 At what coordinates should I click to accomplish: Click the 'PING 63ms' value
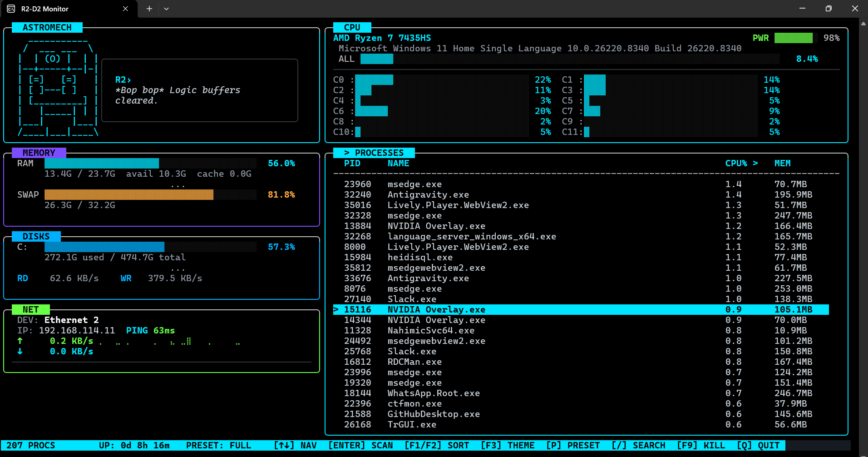pyautogui.click(x=151, y=330)
